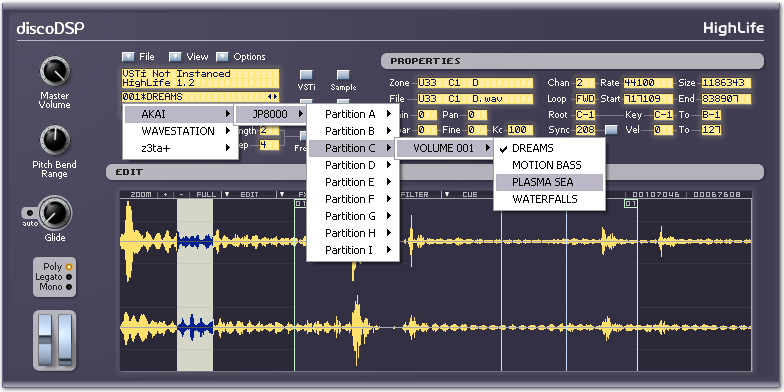Click the loop Start value 717109

pyautogui.click(x=648, y=99)
